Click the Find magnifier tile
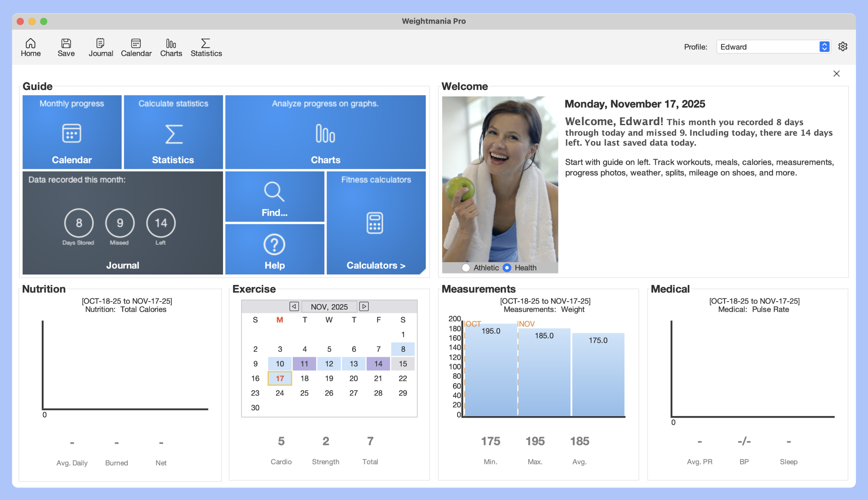Image resolution: width=868 pixels, height=500 pixels. tap(274, 197)
